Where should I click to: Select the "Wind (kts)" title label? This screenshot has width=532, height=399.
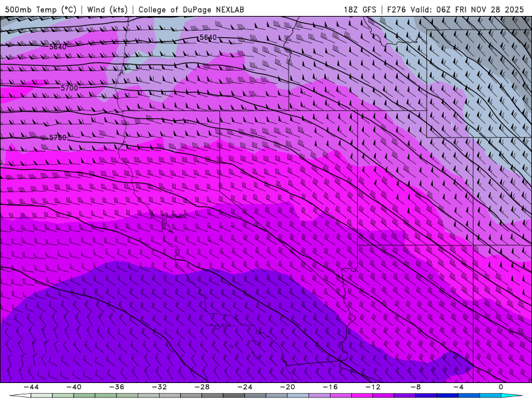(107, 9)
